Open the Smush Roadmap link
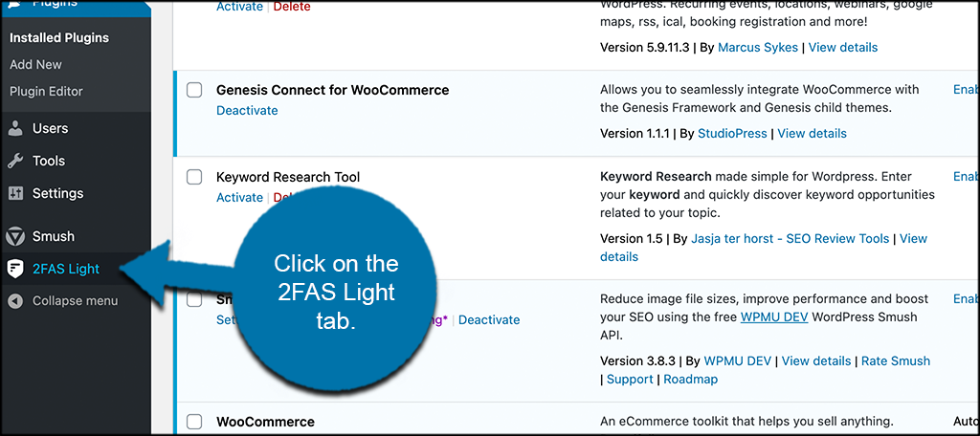Viewport: 980px width, 436px height. pyautogui.click(x=691, y=380)
